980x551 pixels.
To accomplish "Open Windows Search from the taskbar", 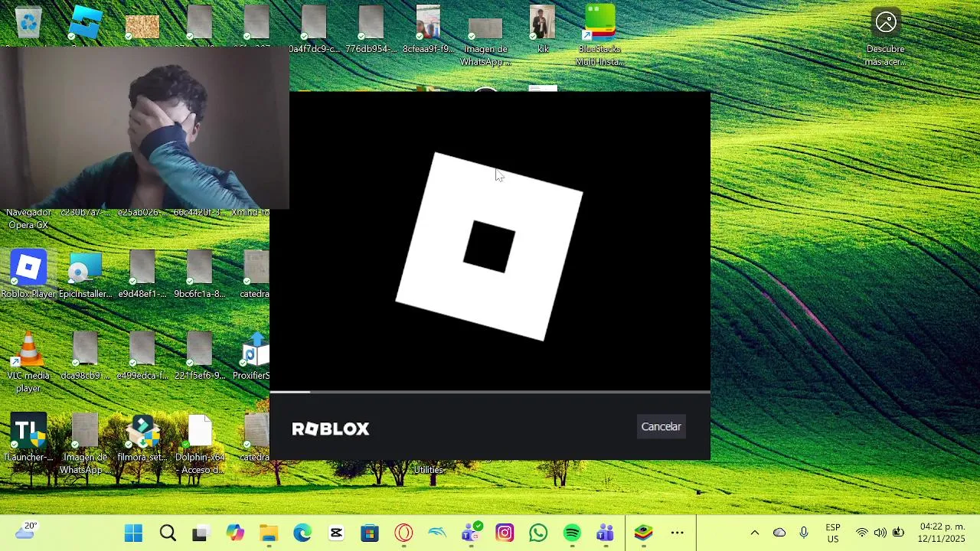I will [168, 533].
